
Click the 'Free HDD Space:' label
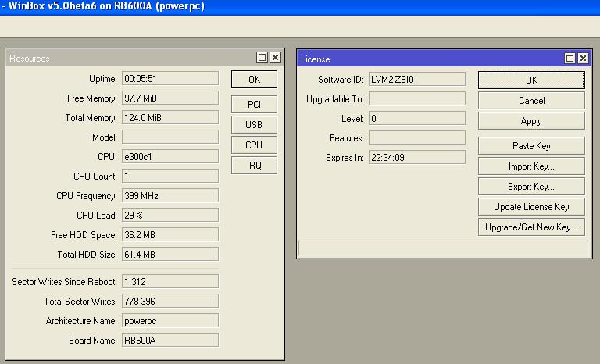(x=84, y=235)
